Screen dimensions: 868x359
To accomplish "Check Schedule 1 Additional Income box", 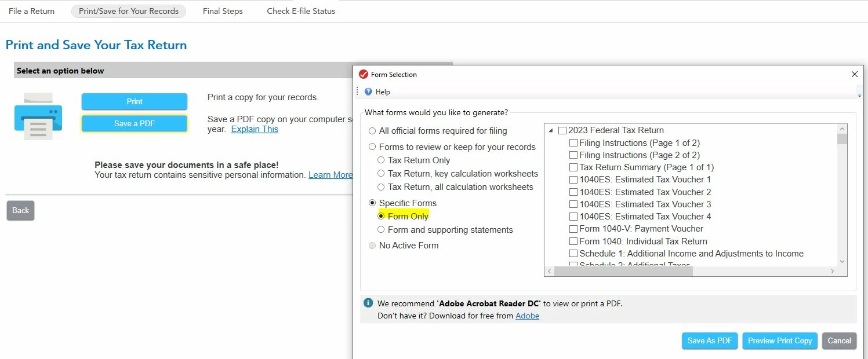I will coord(573,254).
